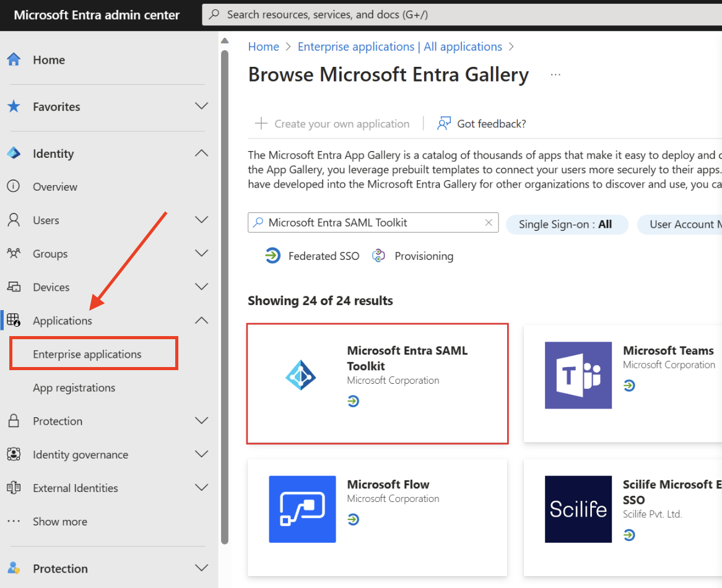Click SSO icon under Scilife Pvt. Ltd.
Viewport: 722px width, 588px height.
(x=630, y=535)
